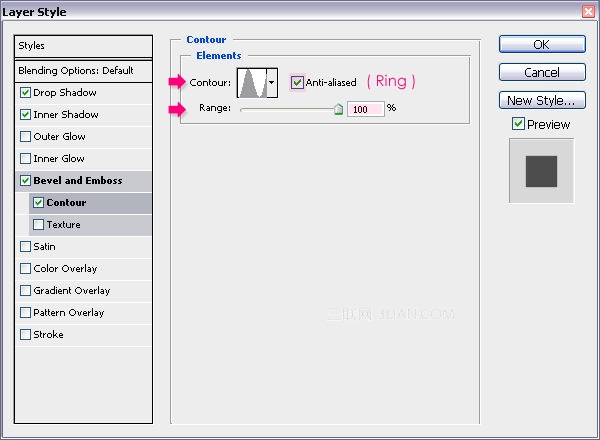Select the Satin effect entry
This screenshot has height=440, width=600.
pos(83,247)
